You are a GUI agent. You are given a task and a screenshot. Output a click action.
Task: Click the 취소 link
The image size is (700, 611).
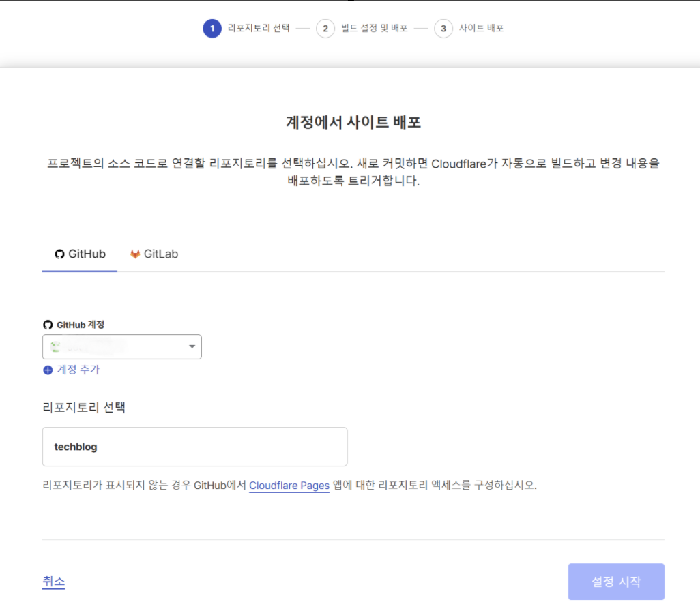[x=54, y=581]
